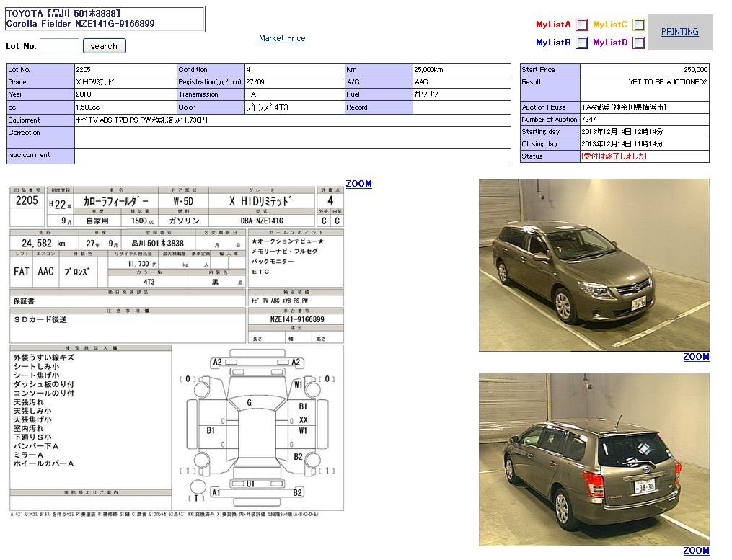Screen dimensions: 732x560
Task: Tick the MyListC checkbox
Action: point(638,25)
